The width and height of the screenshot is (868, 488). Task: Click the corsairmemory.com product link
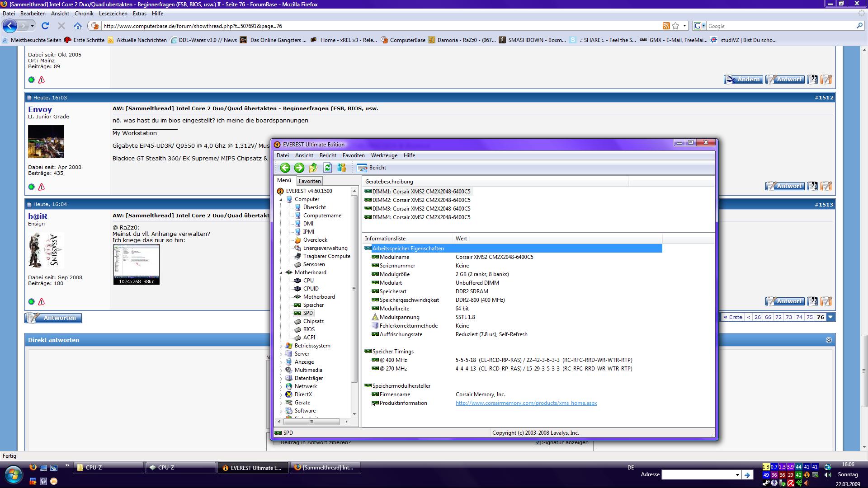click(526, 403)
